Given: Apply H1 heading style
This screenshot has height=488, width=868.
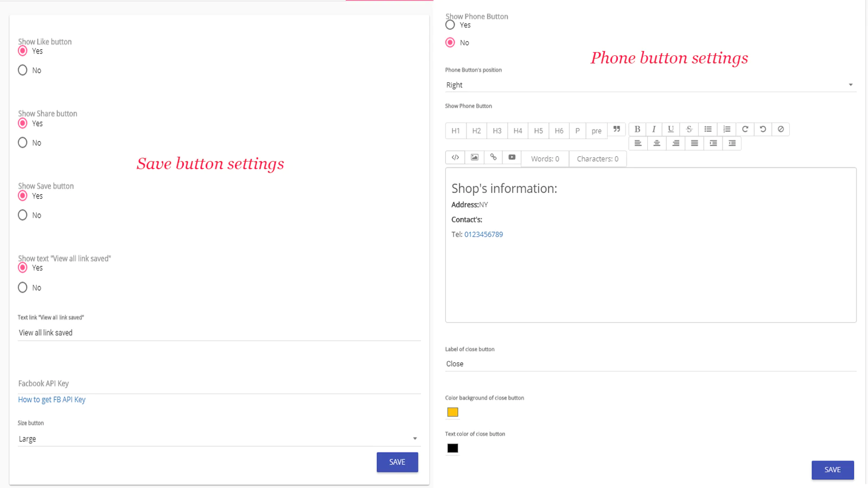Looking at the screenshot, I should pyautogui.click(x=456, y=131).
